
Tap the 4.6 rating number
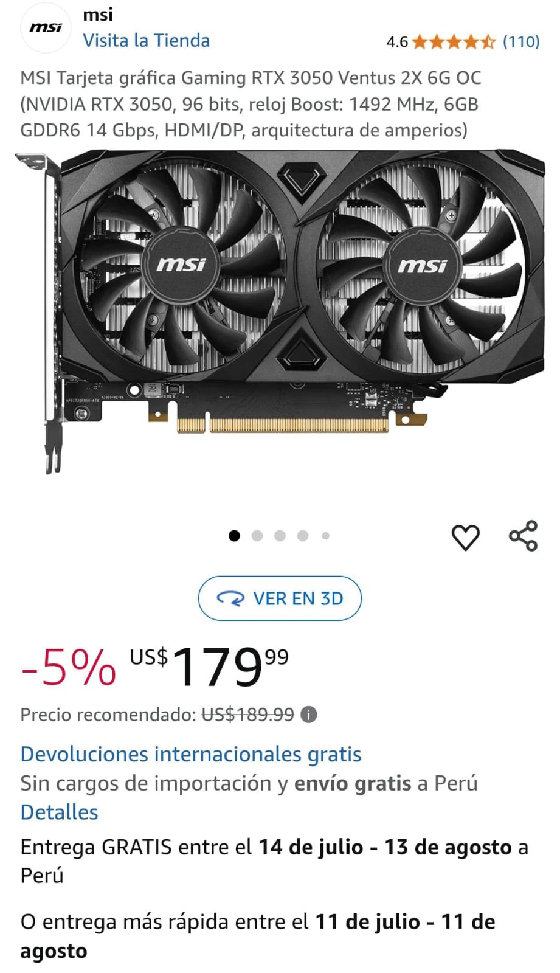click(397, 42)
